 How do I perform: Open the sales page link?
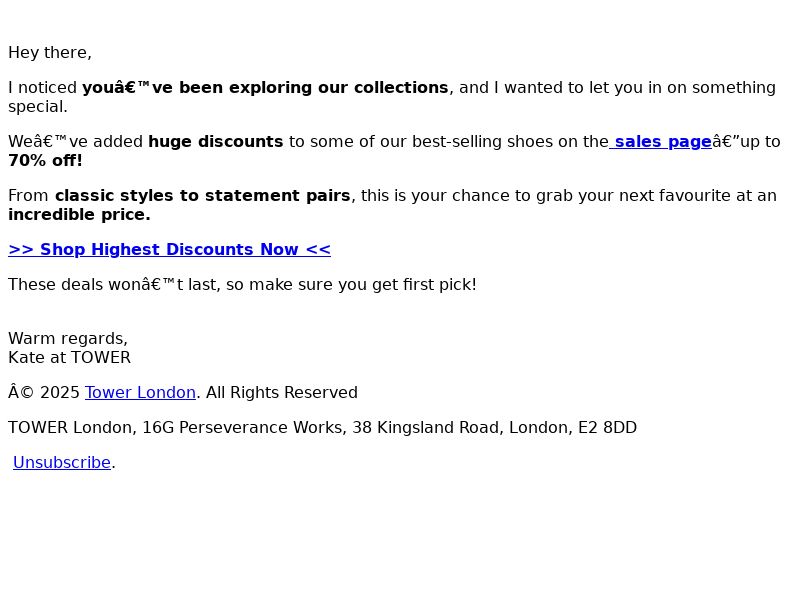point(661,142)
